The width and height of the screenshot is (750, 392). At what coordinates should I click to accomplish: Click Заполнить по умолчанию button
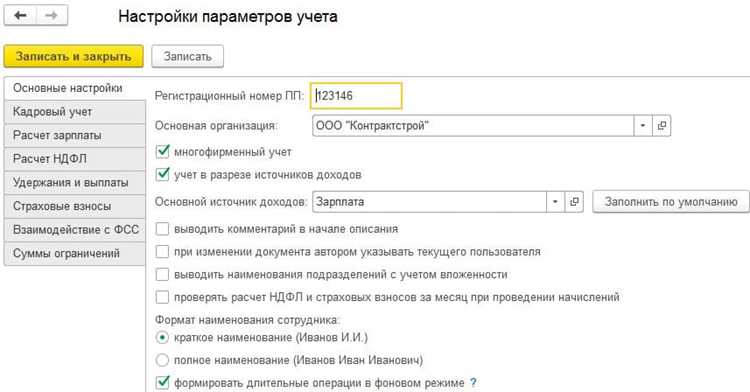pyautogui.click(x=671, y=202)
